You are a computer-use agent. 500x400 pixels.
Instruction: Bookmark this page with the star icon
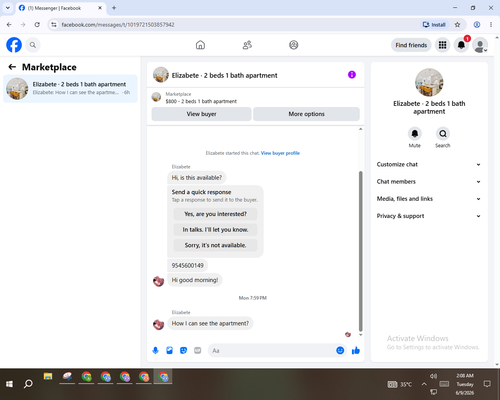click(457, 25)
